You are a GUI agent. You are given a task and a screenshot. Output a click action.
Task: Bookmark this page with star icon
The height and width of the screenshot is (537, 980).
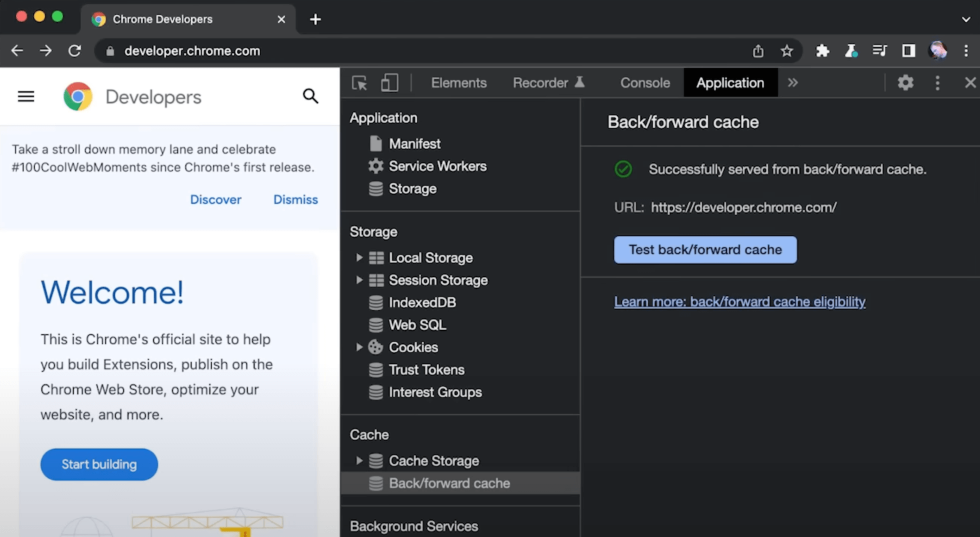[x=786, y=50]
